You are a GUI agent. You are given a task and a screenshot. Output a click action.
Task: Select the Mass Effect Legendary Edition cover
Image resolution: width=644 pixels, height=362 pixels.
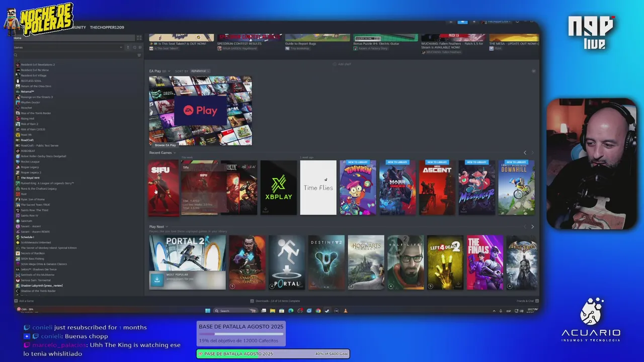[397, 188]
